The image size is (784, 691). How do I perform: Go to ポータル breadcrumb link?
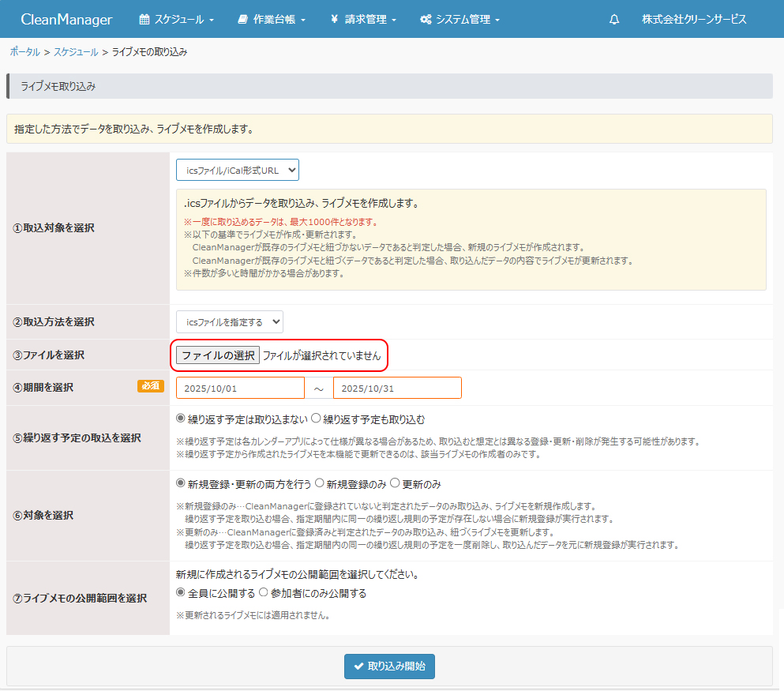[24, 52]
